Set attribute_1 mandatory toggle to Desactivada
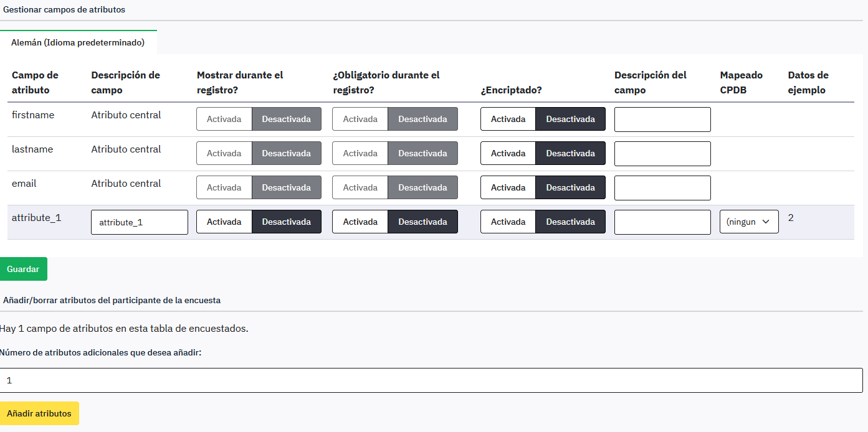This screenshot has height=432, width=868. click(x=422, y=222)
